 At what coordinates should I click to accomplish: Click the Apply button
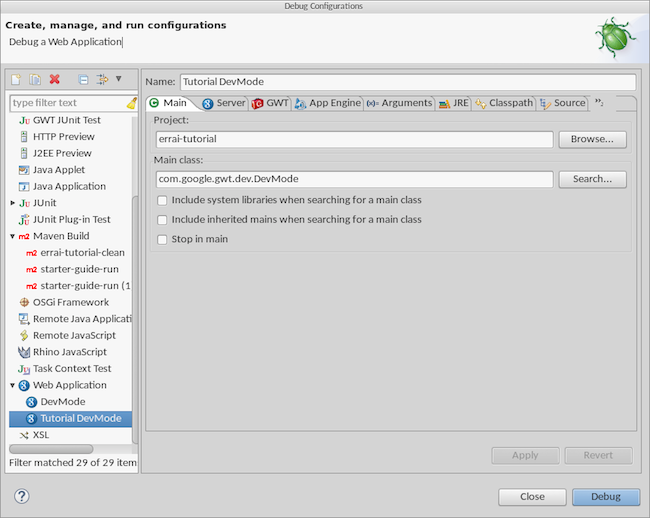point(525,455)
